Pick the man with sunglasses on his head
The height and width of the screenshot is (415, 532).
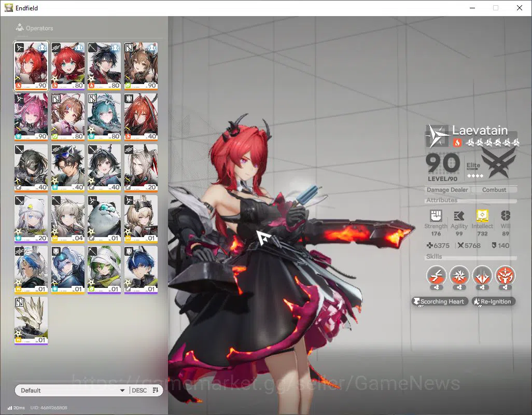pos(67,168)
